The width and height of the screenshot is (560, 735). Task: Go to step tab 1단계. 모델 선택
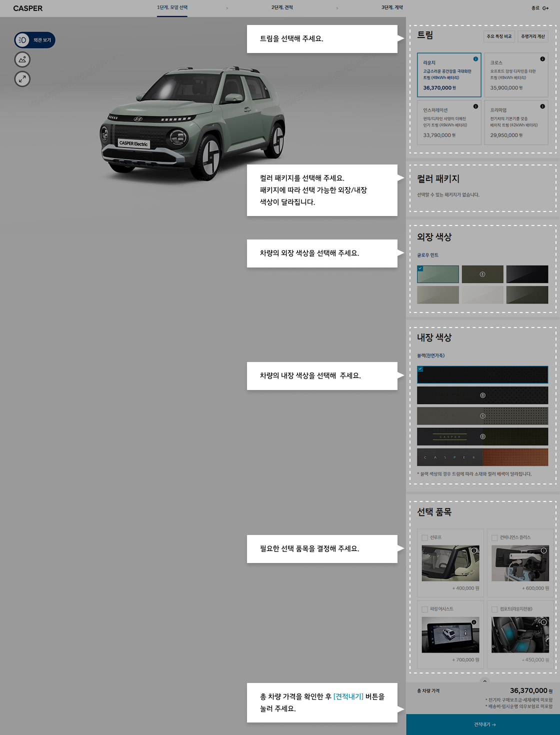(172, 7)
